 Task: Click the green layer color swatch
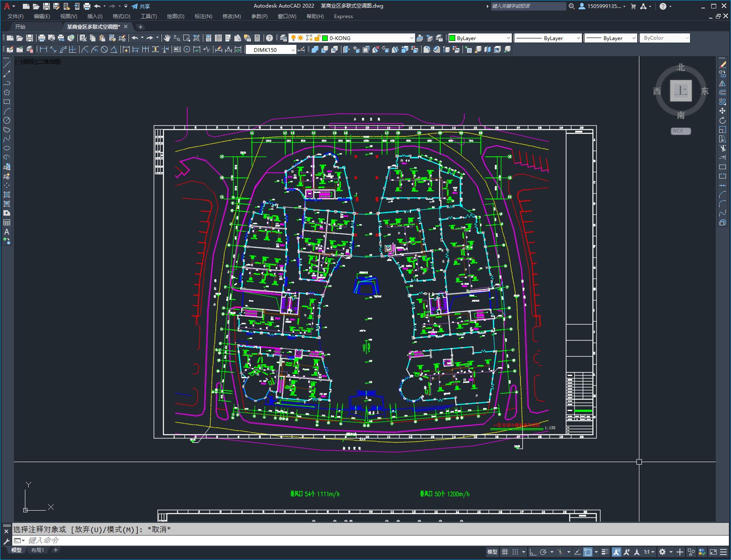(325, 38)
